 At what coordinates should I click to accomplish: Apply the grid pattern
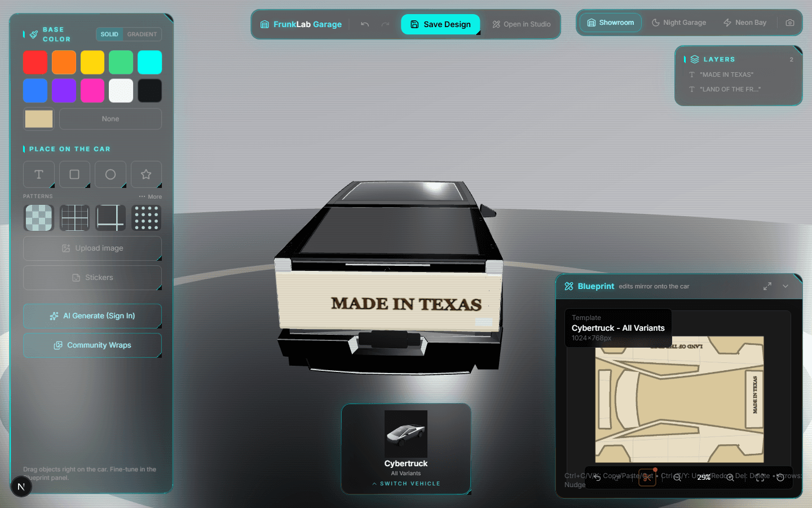[74, 218]
